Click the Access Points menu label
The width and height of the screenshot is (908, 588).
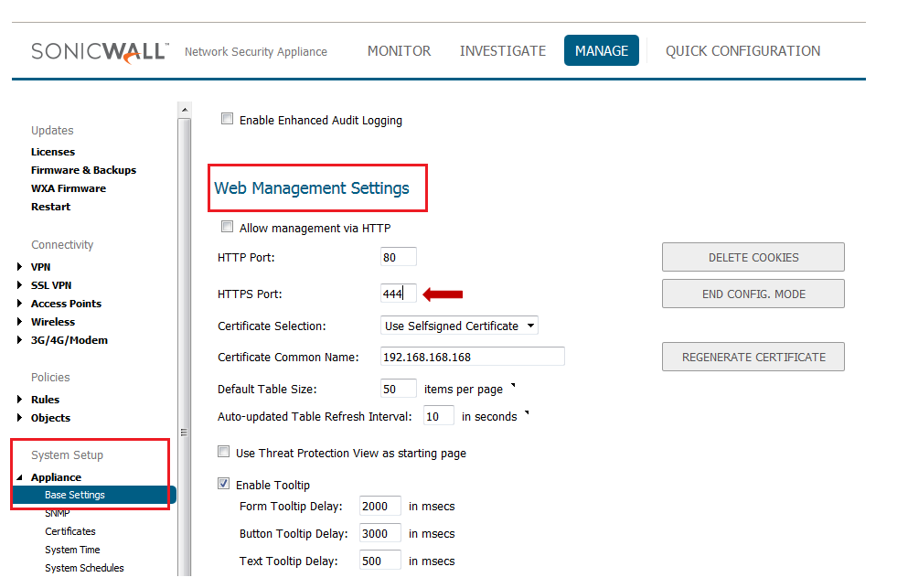(66, 303)
